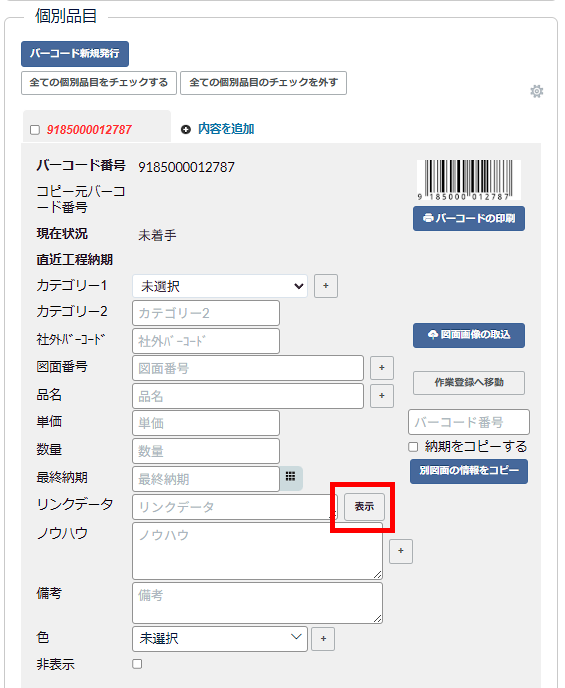Click the 内容を追加 link
The height and width of the screenshot is (688, 565).
pyautogui.click(x=226, y=129)
